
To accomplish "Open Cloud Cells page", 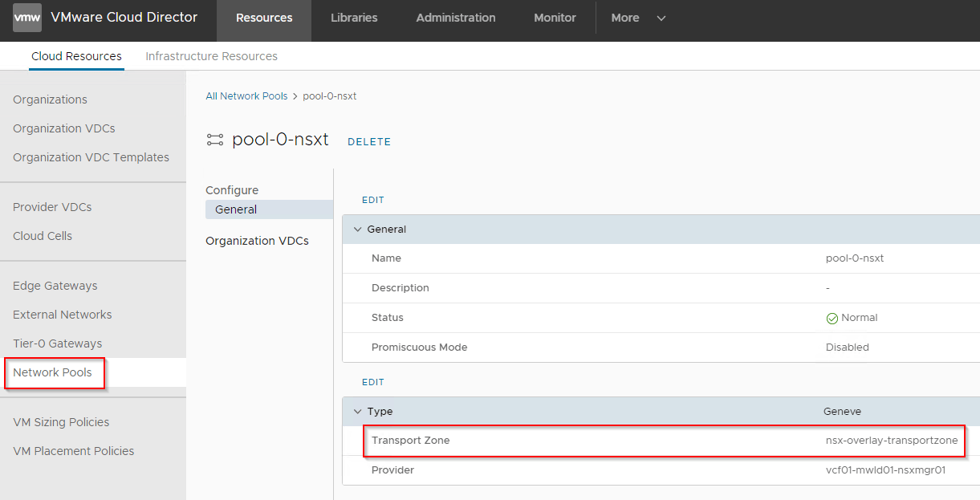I will (x=43, y=236).
